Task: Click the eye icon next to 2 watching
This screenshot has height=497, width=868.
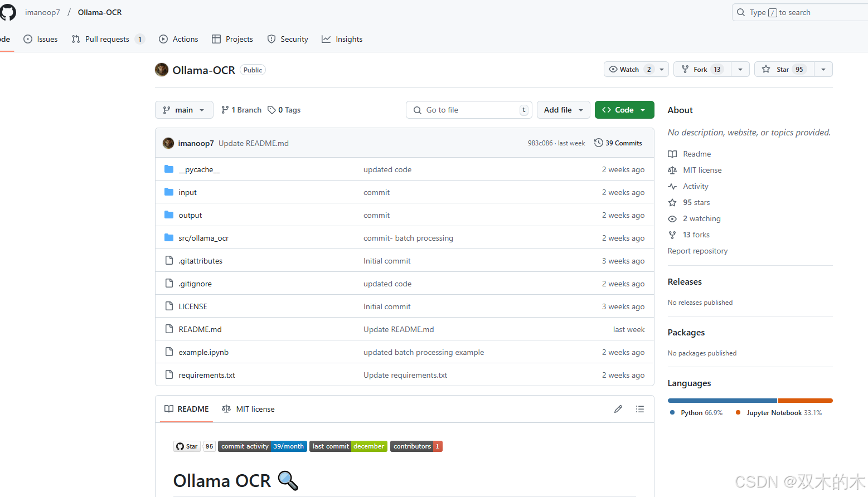Action: point(672,218)
